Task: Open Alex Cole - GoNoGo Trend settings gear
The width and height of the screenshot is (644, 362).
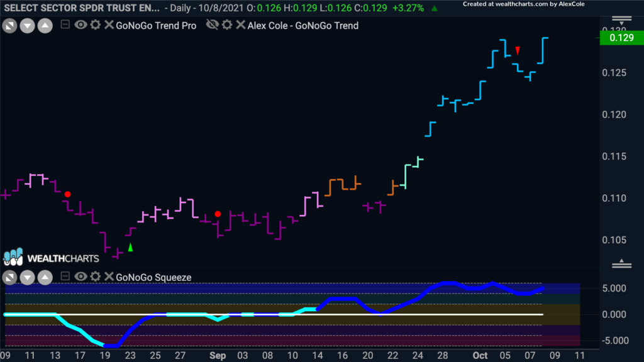Action: click(227, 25)
